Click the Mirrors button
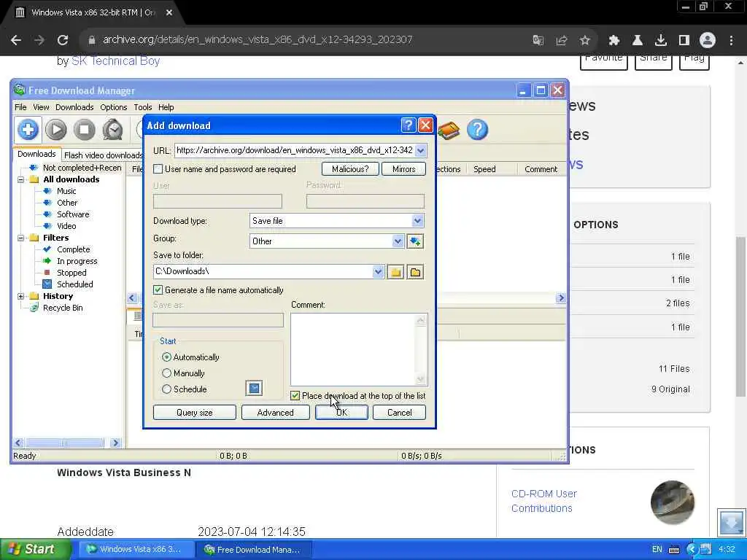747x560 pixels. pos(403,169)
